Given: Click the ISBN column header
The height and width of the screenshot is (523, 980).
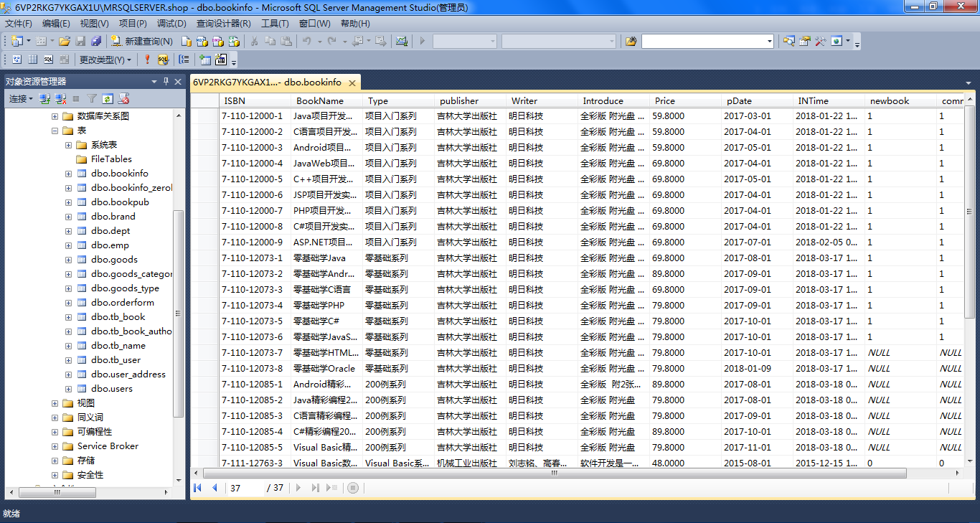Looking at the screenshot, I should 255,101.
